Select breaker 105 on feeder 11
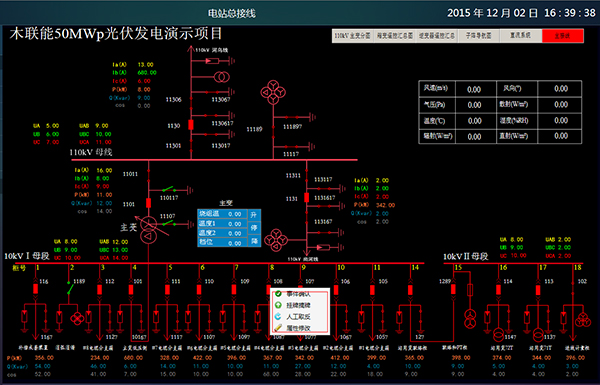 click(372, 290)
